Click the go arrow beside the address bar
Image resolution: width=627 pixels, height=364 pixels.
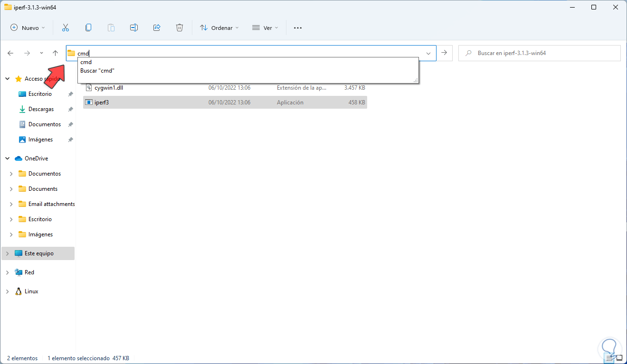tap(444, 53)
